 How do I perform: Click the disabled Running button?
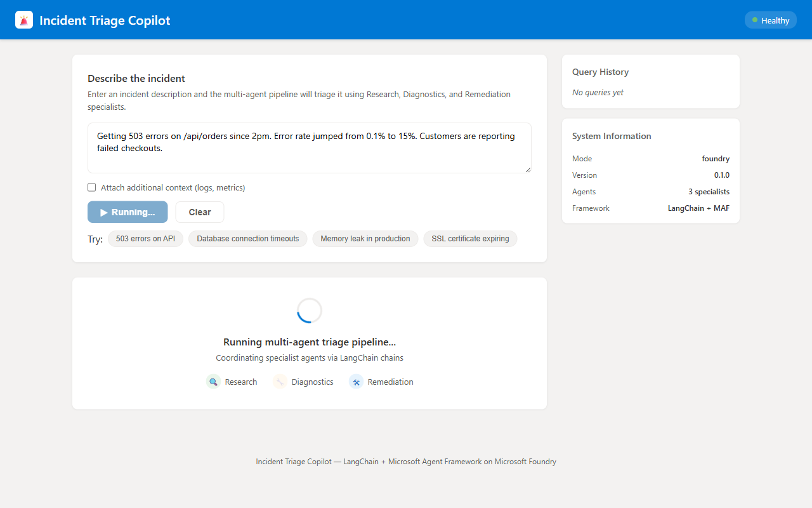128,211
